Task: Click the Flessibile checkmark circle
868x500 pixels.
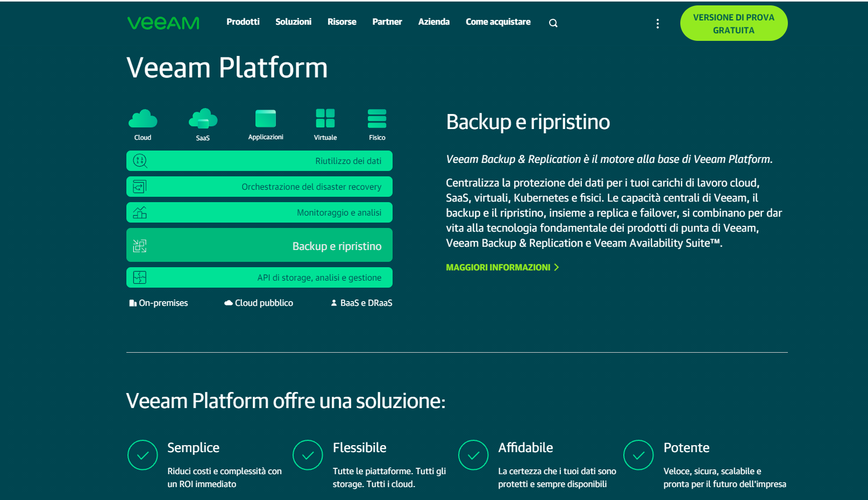Action: click(x=308, y=455)
